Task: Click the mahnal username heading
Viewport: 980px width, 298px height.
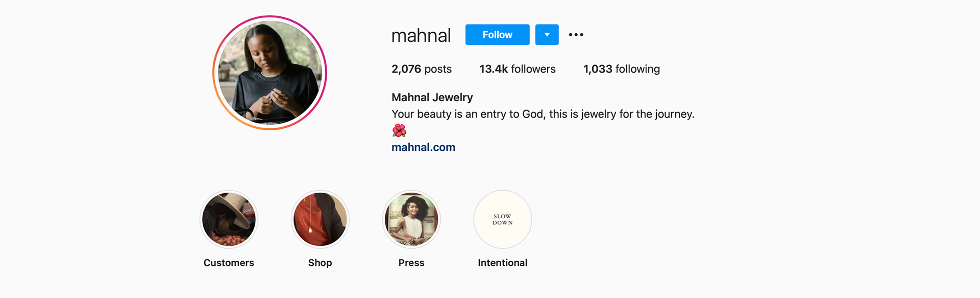Action: pyautogui.click(x=421, y=35)
